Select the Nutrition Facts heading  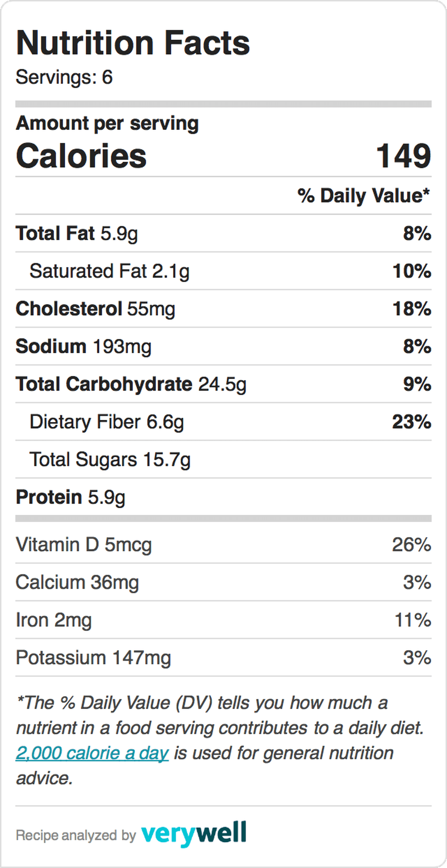click(133, 43)
